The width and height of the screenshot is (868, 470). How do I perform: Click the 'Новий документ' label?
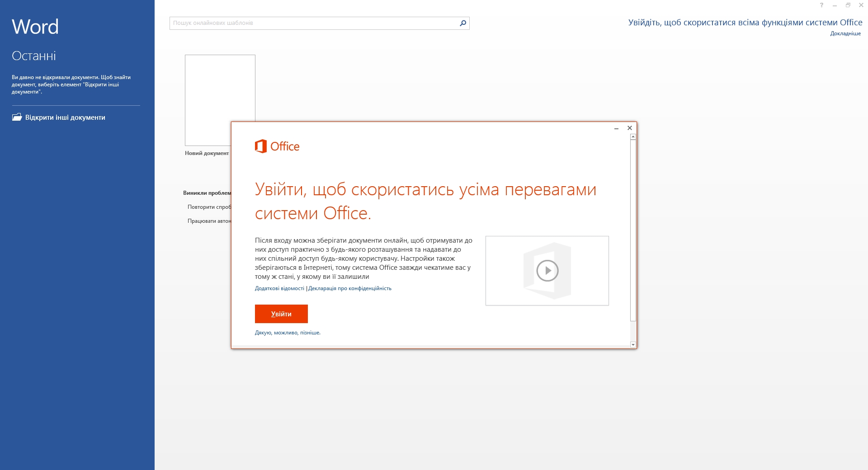207,153
